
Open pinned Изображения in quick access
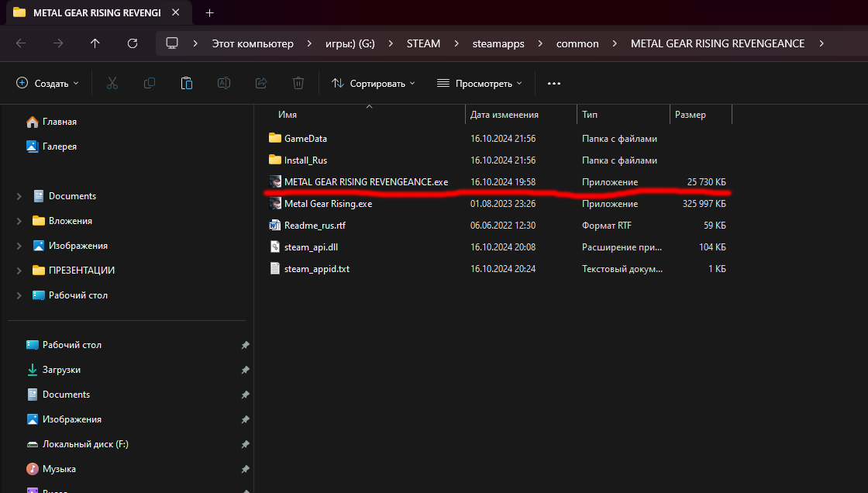pos(71,419)
